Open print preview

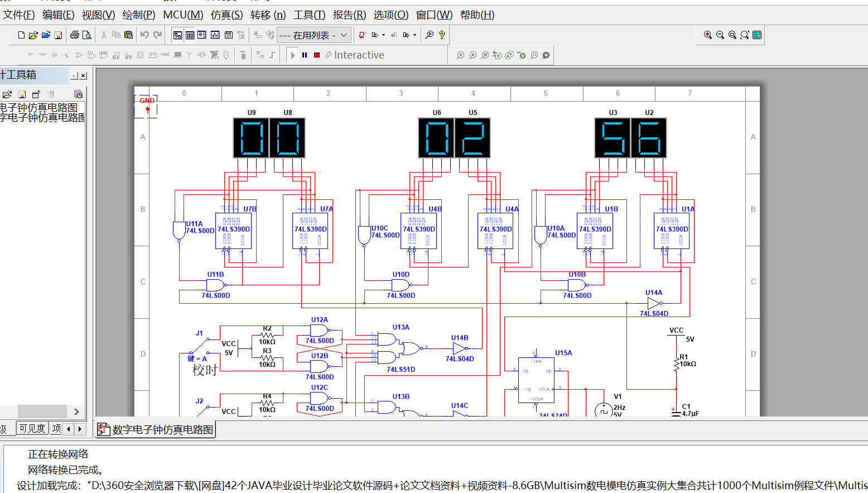(x=87, y=35)
